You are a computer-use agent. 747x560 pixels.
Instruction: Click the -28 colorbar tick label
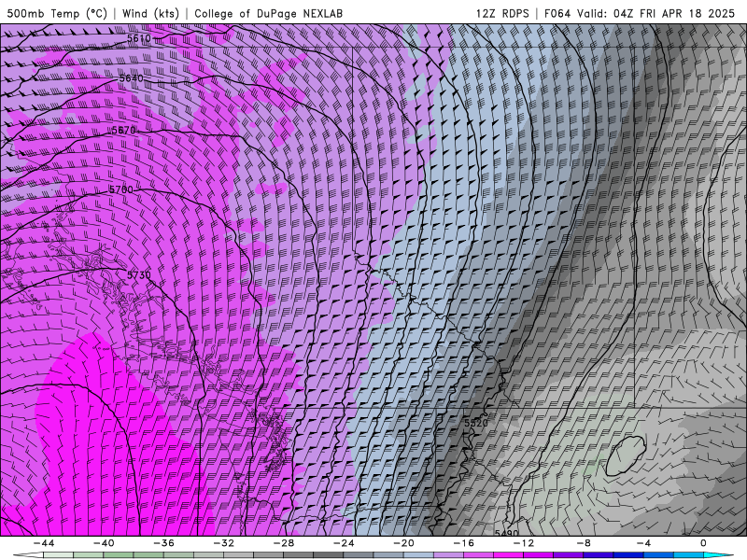[x=284, y=543]
